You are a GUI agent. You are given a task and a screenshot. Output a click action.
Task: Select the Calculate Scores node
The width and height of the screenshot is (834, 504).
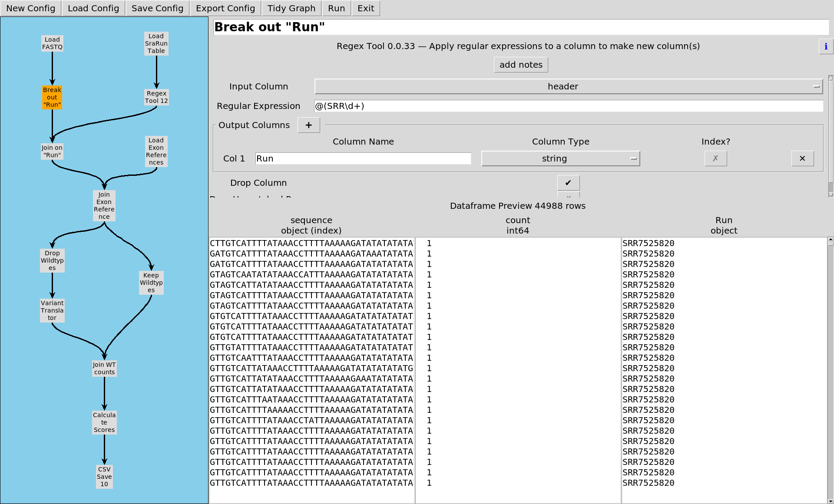pos(104,422)
